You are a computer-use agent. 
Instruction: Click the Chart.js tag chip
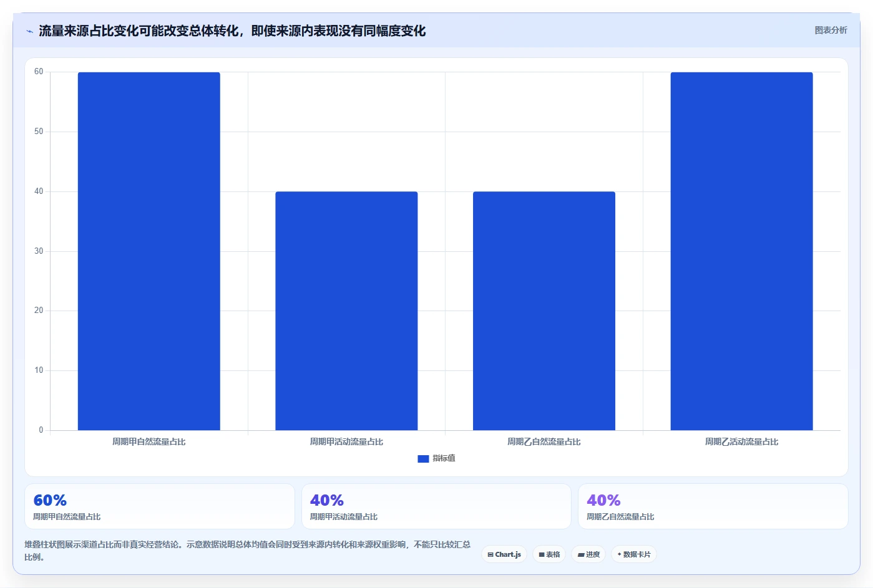click(504, 554)
